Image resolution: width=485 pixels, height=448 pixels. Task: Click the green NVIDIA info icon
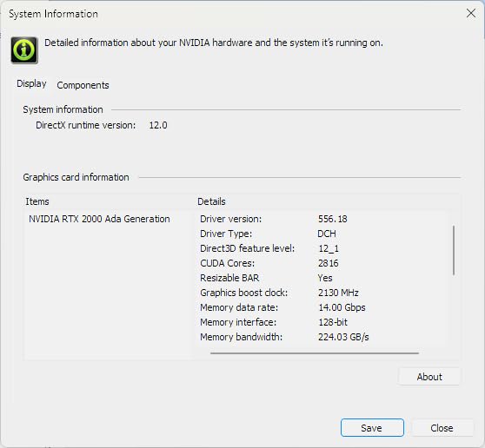coord(24,50)
